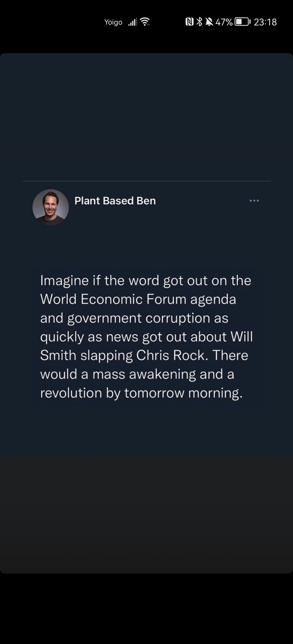Tap the cellular signal strength icon
Image resolution: width=293 pixels, height=644 pixels.
click(x=133, y=22)
